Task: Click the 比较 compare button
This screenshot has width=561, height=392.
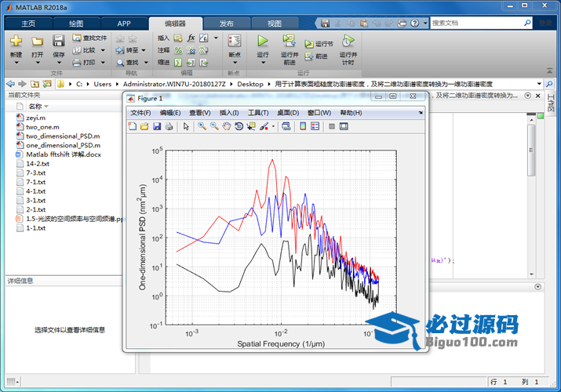Action: point(84,50)
